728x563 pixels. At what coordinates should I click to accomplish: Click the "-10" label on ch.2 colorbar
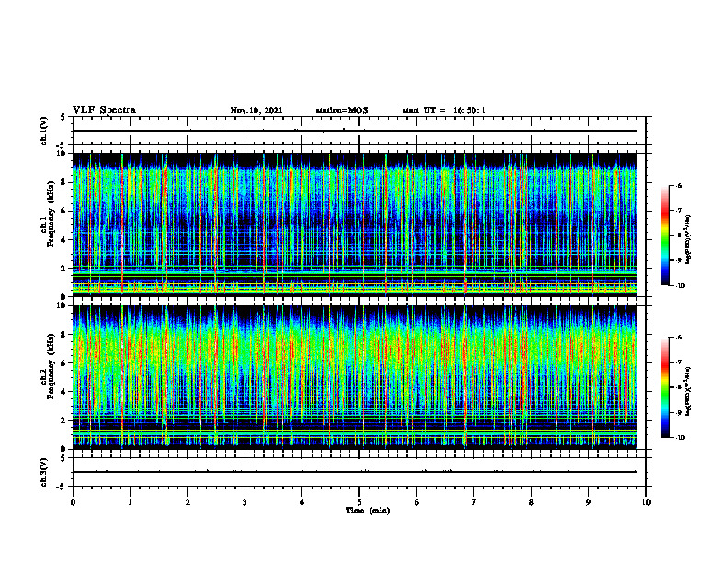[x=679, y=438]
